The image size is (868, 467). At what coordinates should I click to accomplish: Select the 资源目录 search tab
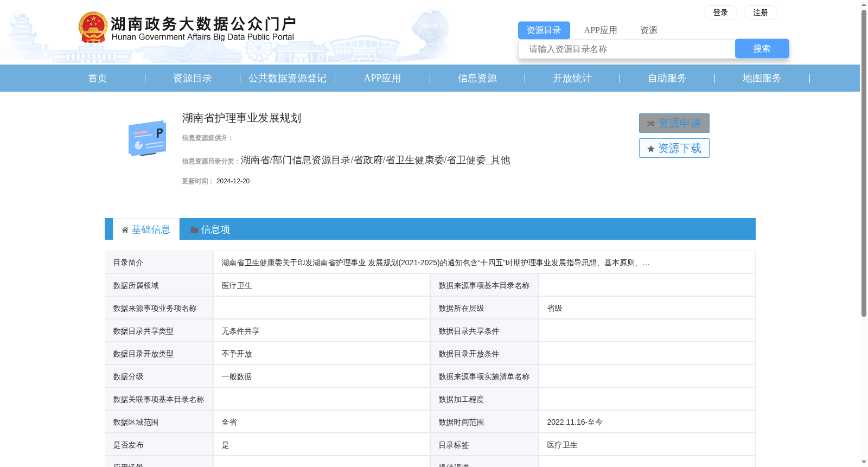[544, 30]
